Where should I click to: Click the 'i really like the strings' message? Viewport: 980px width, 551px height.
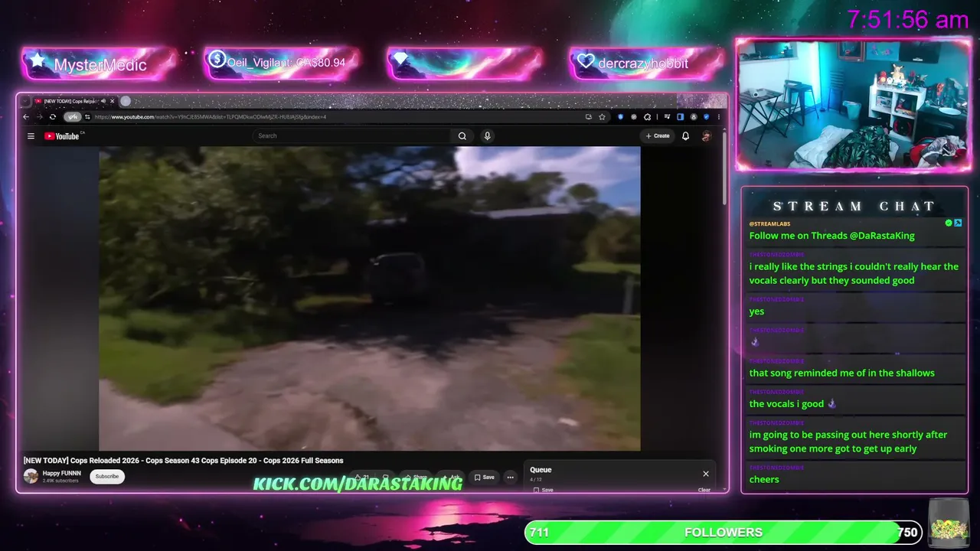[854, 273]
